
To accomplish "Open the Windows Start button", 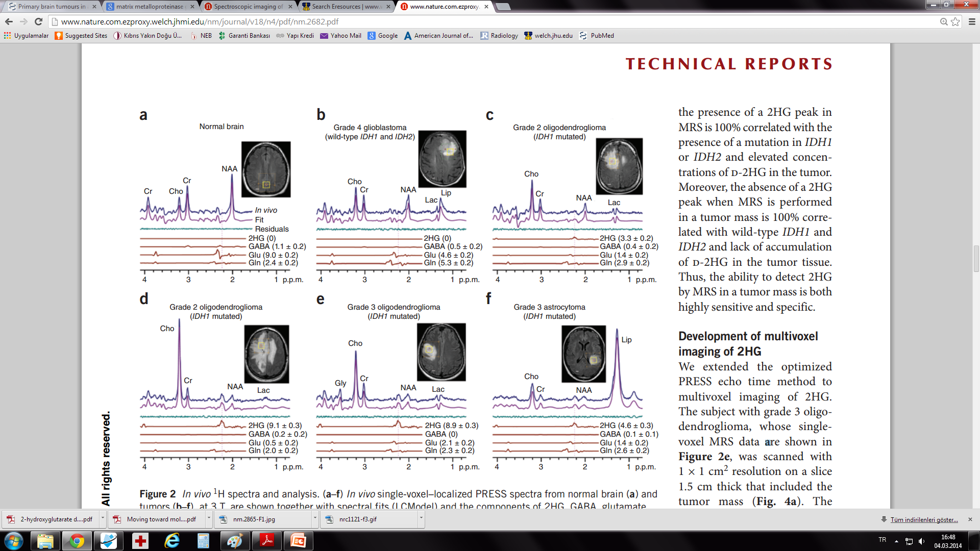I will [x=13, y=541].
